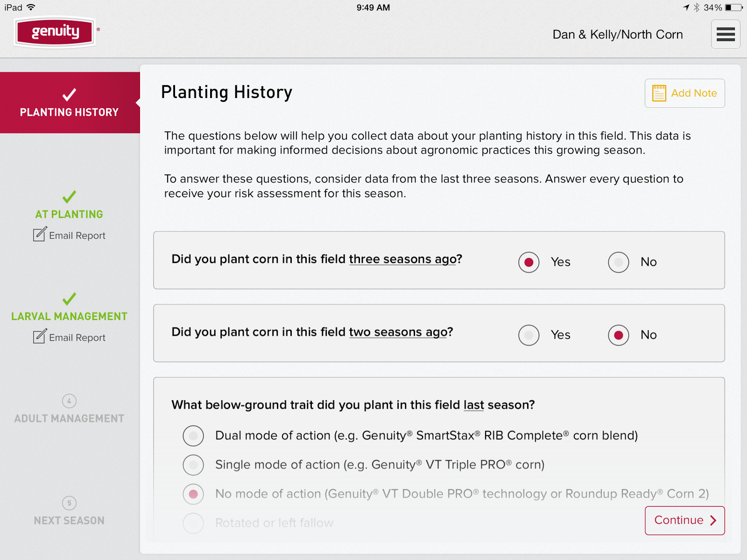The width and height of the screenshot is (747, 560).
Task: Tap the Wi-Fi status icon
Action: pyautogui.click(x=31, y=7)
